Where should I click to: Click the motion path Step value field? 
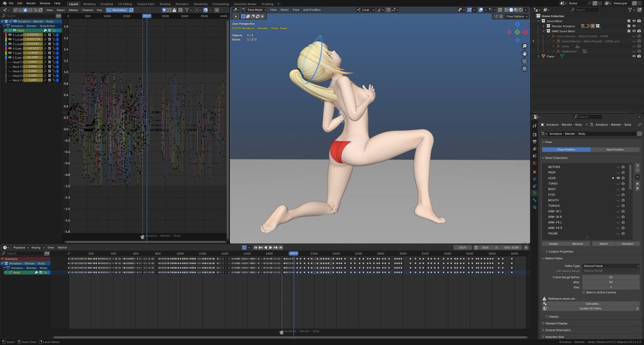611,287
